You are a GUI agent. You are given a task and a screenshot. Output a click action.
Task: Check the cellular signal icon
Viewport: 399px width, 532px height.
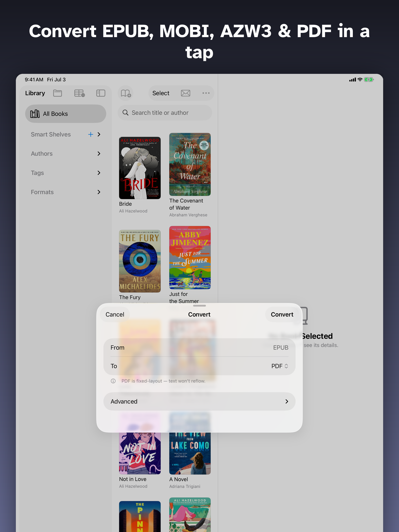[352, 80]
